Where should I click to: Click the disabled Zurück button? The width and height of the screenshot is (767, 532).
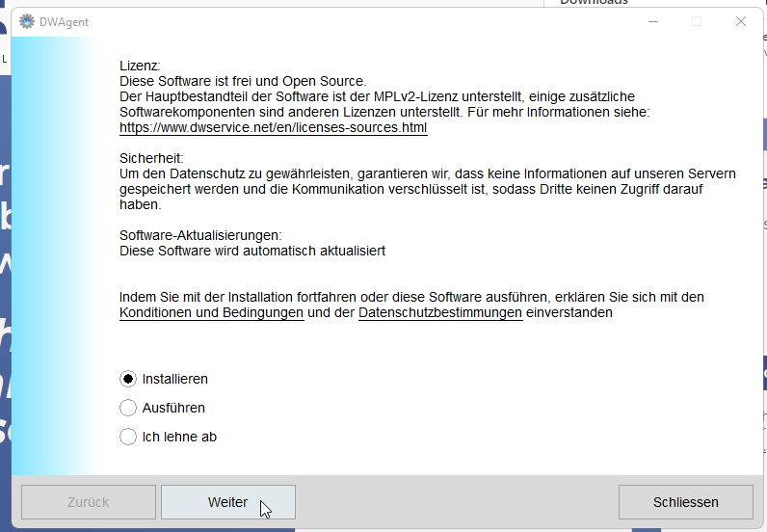88,502
